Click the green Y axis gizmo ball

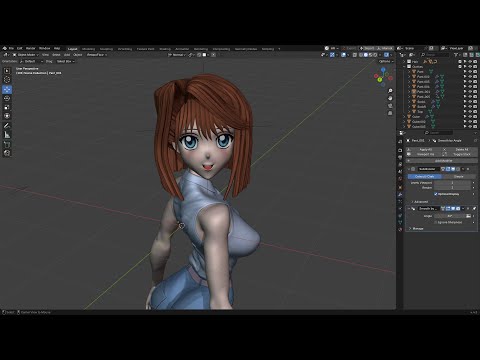[380, 80]
